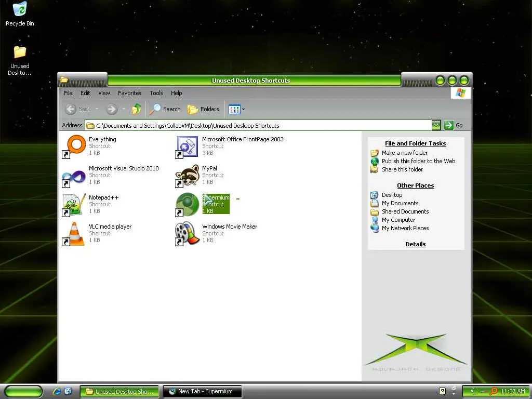Select the MyPal raccoon shortcut icon
The height and width of the screenshot is (399, 532).
pyautogui.click(x=187, y=176)
